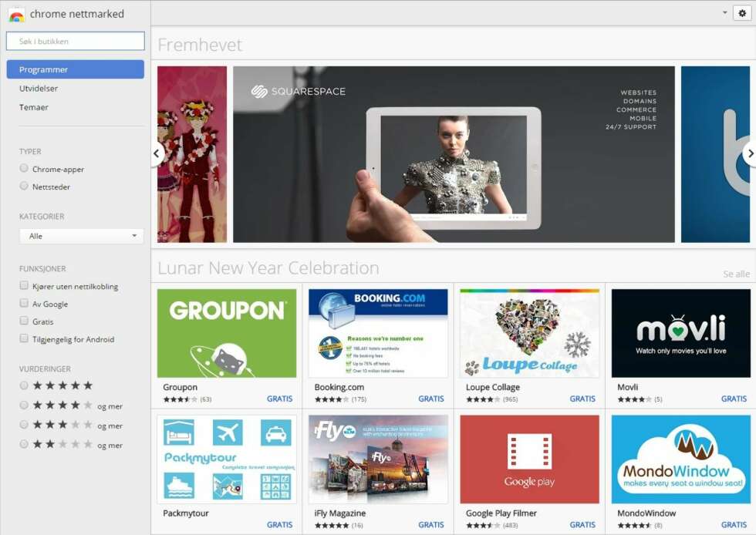Select four stars og mer rating
This screenshot has height=535, width=756.
click(24, 405)
